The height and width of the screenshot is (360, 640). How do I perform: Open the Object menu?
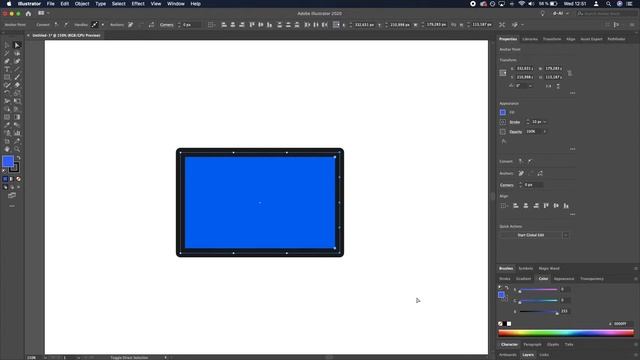[82, 4]
